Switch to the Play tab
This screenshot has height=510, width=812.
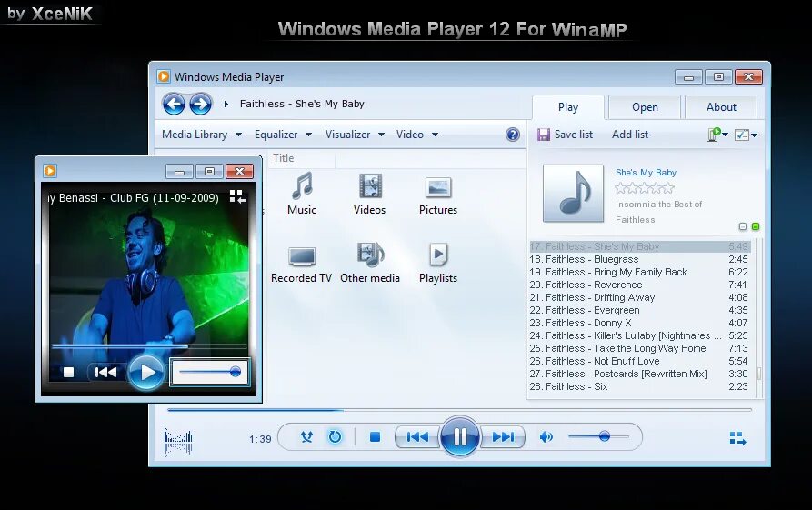568,107
